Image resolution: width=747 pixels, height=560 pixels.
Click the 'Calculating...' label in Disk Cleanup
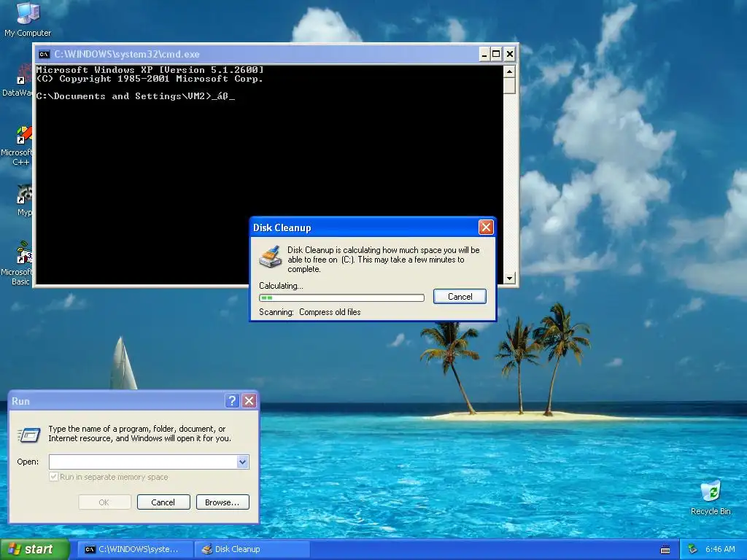click(281, 286)
